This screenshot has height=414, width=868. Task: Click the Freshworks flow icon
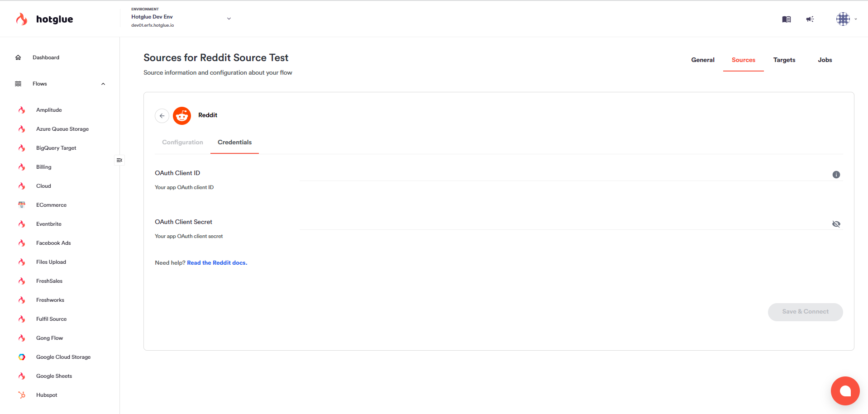coord(22,300)
